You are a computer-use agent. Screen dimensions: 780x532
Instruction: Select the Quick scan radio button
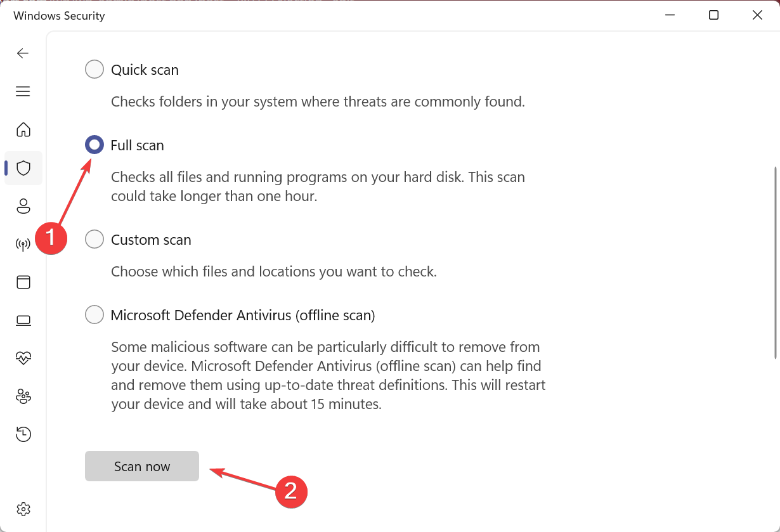tap(94, 69)
